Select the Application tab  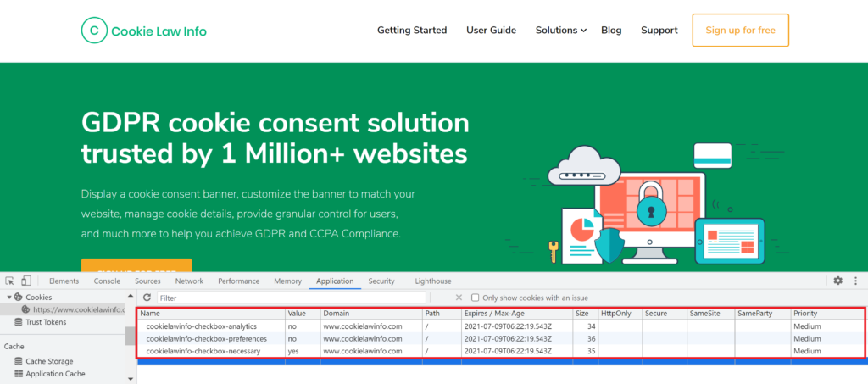(335, 281)
